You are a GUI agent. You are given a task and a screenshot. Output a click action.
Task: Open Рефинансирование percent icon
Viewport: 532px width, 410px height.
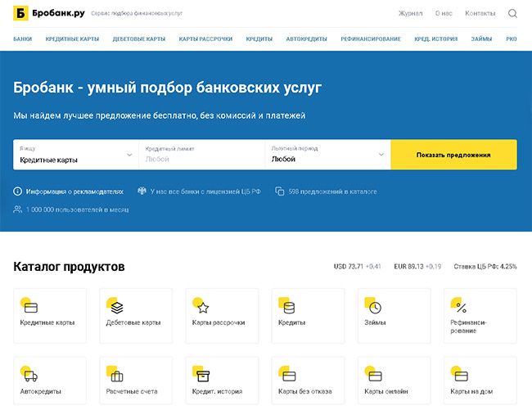coord(459,305)
